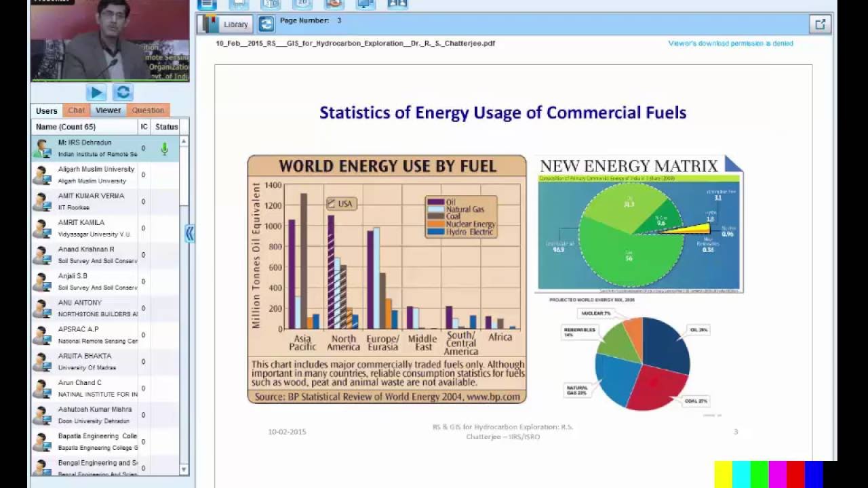The width and height of the screenshot is (868, 488).
Task: Click the slide title 'Statistics of Energy Usage'
Action: [503, 113]
